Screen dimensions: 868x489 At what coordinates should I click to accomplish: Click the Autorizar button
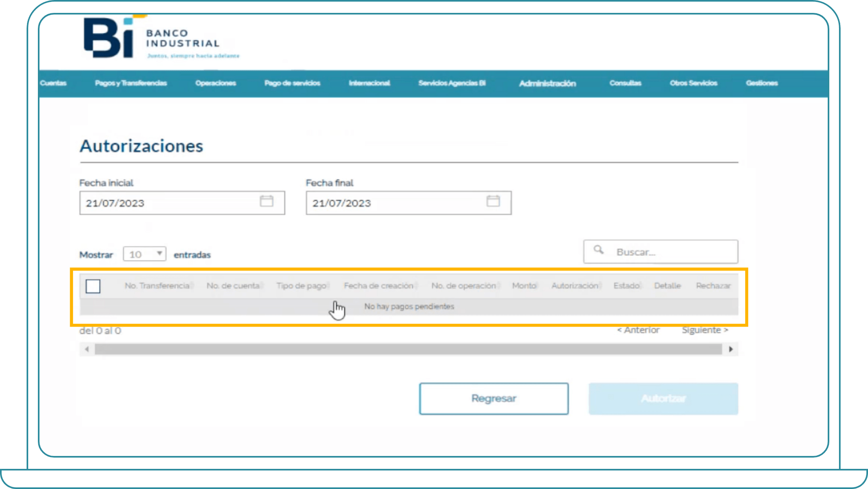pos(663,398)
